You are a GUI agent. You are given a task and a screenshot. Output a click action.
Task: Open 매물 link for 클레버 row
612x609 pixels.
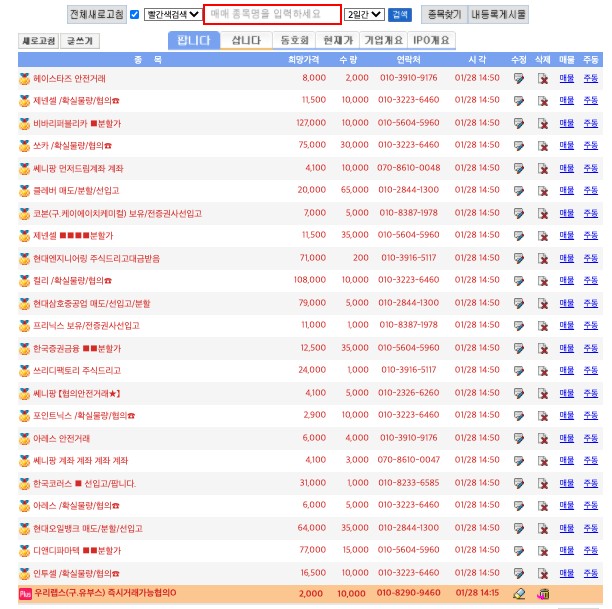pos(567,191)
